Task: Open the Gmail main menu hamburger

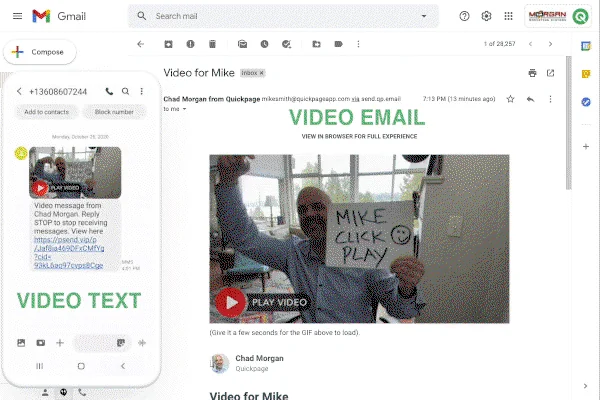Action: [16, 16]
